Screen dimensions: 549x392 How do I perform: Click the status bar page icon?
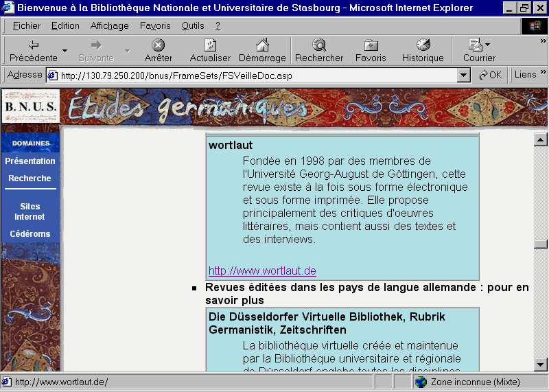tap(6, 382)
